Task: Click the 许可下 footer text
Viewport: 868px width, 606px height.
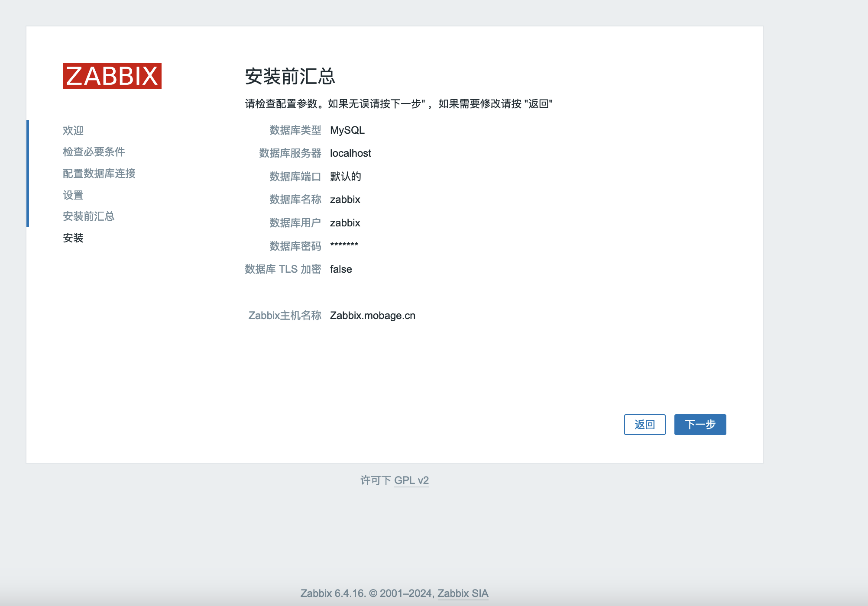Action: coord(376,480)
